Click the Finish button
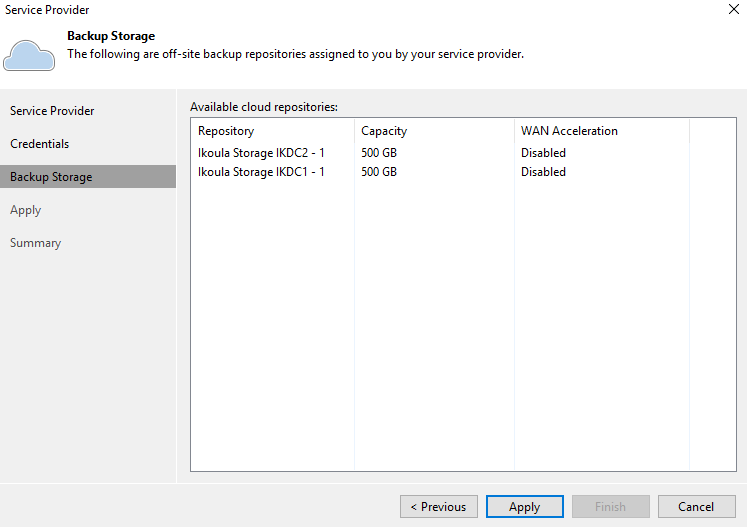The width and height of the screenshot is (747, 527). pyautogui.click(x=611, y=507)
